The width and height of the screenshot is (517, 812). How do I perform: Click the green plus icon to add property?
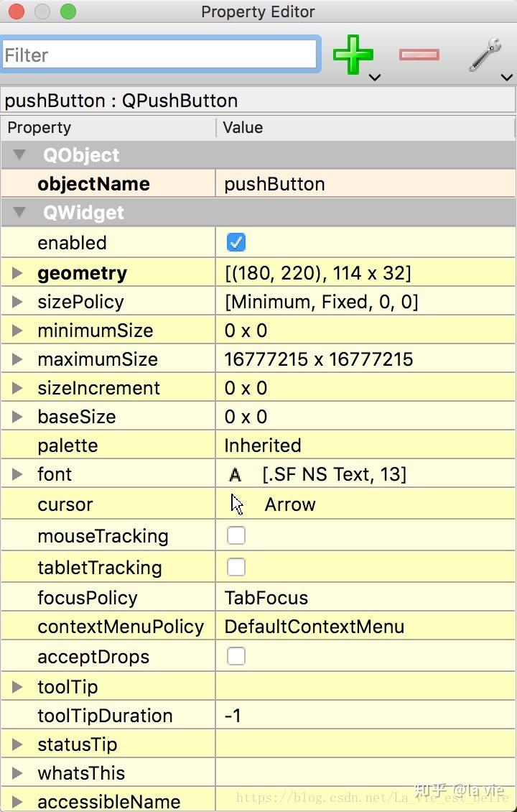[x=353, y=54]
